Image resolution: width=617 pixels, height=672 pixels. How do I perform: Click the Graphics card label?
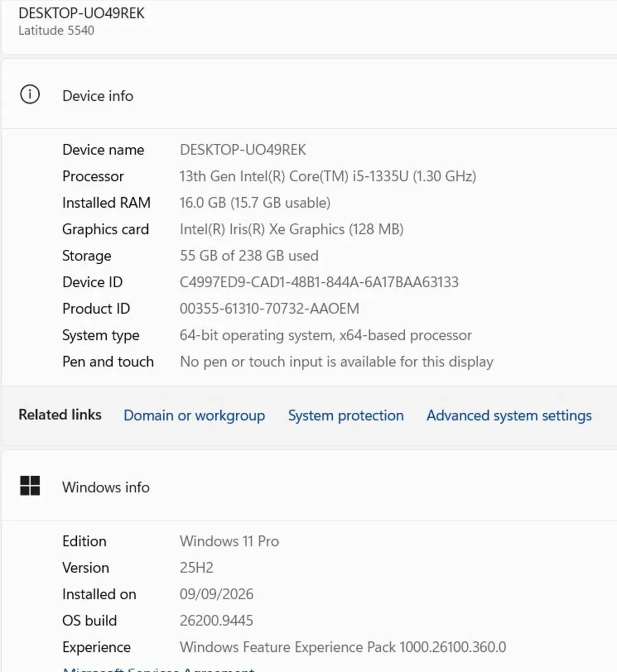pos(105,230)
